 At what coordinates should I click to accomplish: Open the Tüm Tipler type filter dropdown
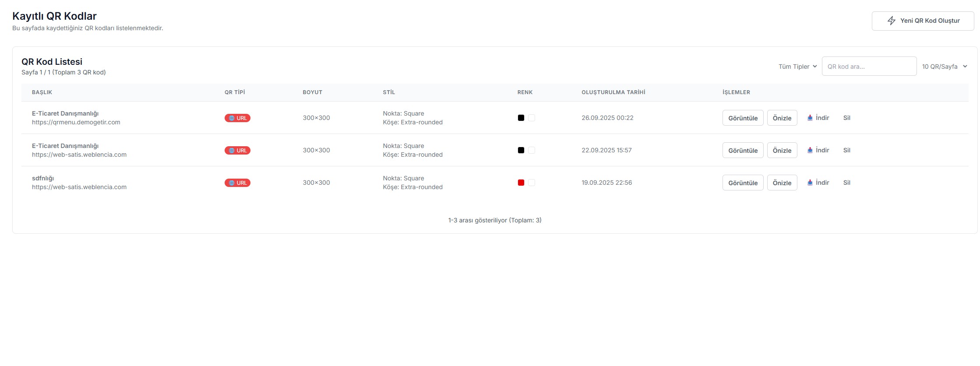pos(797,67)
